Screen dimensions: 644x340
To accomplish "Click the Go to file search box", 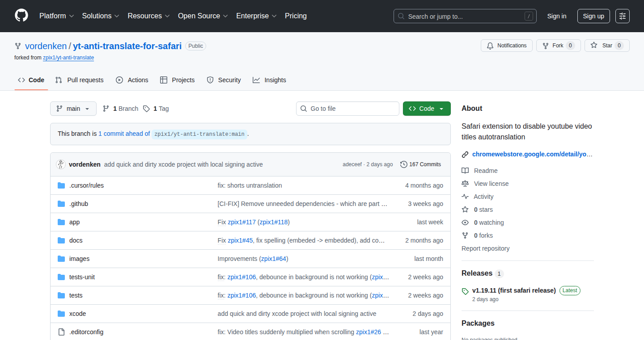I will tap(347, 109).
